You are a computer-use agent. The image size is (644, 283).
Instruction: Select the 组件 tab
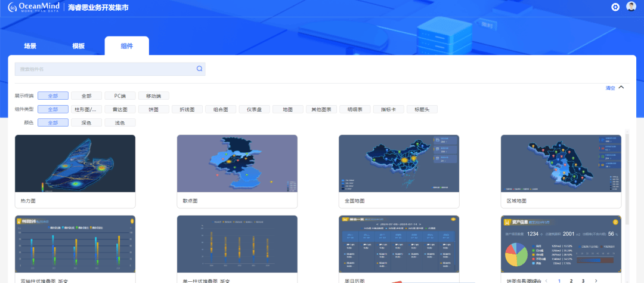(126, 46)
